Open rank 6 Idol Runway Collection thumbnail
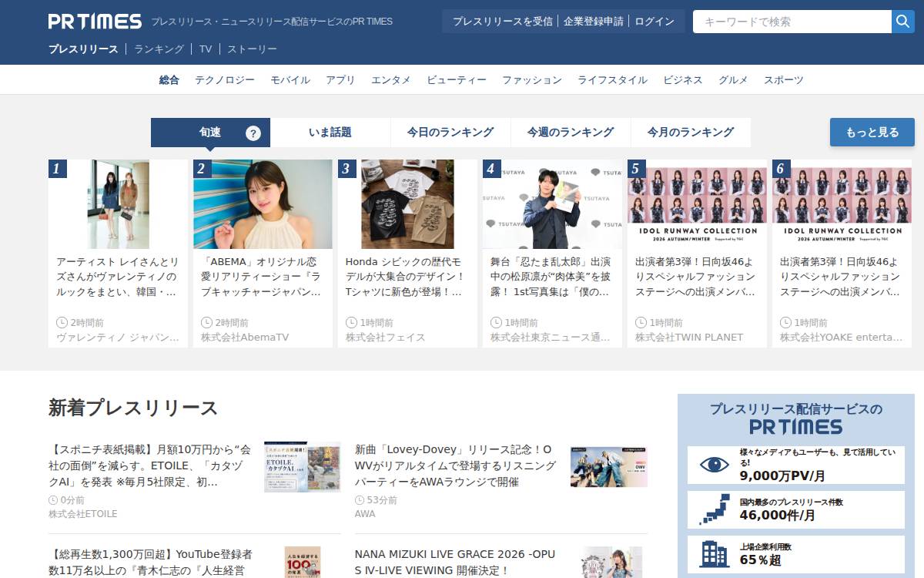924x578 pixels. click(x=842, y=204)
